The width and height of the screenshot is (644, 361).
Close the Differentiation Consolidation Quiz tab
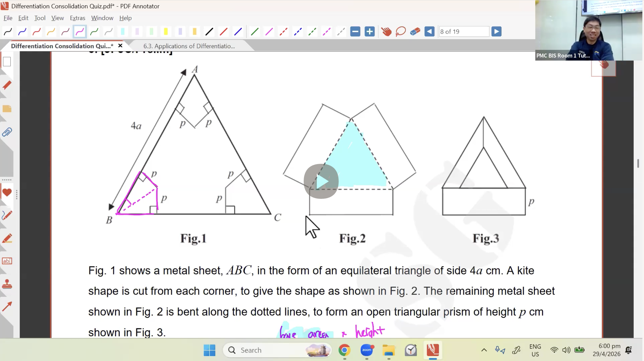120,46
